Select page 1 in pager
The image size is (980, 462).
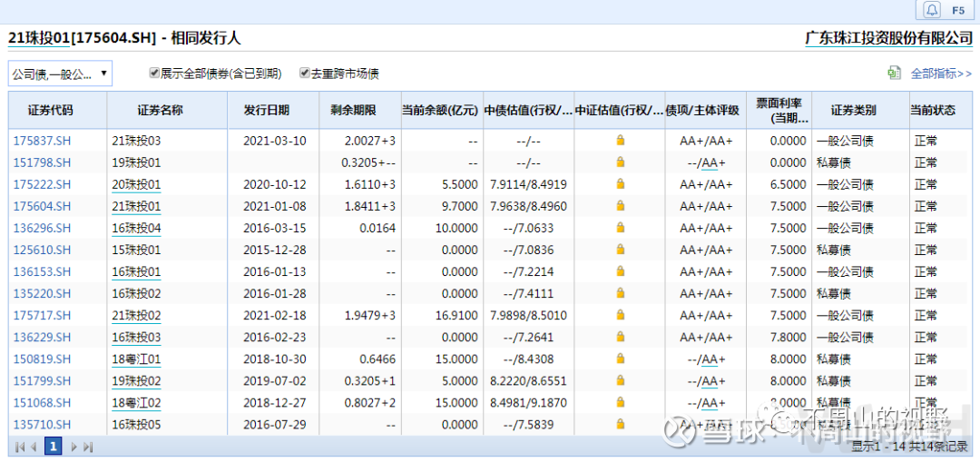point(54,447)
